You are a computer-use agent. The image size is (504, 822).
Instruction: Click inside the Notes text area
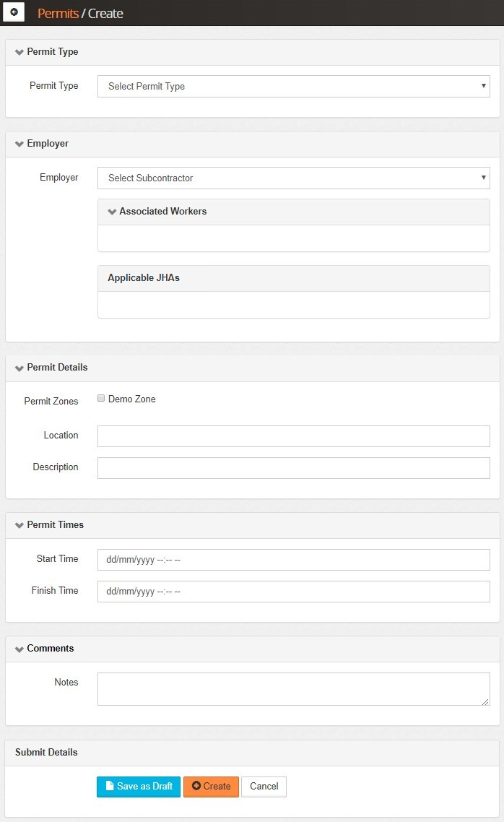[x=293, y=689]
